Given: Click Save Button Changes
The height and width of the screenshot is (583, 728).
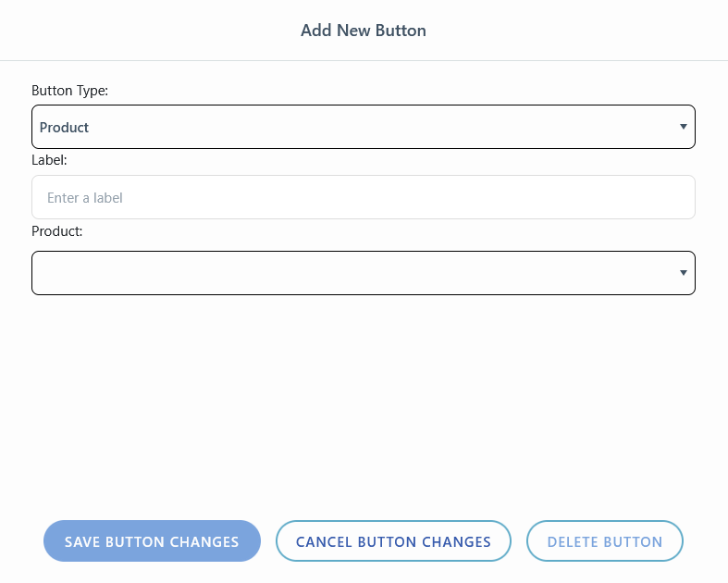Looking at the screenshot, I should [x=152, y=541].
